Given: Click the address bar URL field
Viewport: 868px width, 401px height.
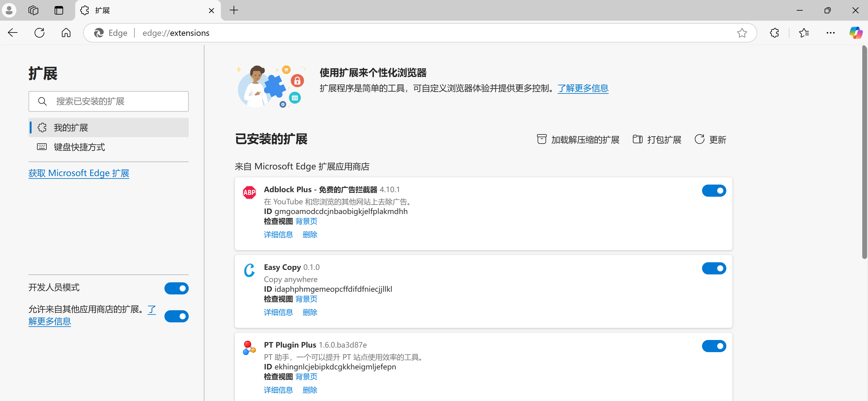Looking at the screenshot, I should [x=420, y=33].
